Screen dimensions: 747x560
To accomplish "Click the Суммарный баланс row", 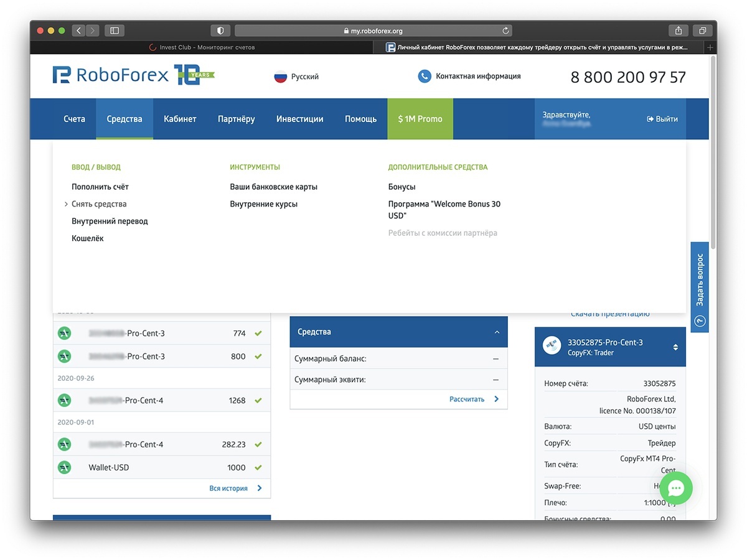I will 399,358.
